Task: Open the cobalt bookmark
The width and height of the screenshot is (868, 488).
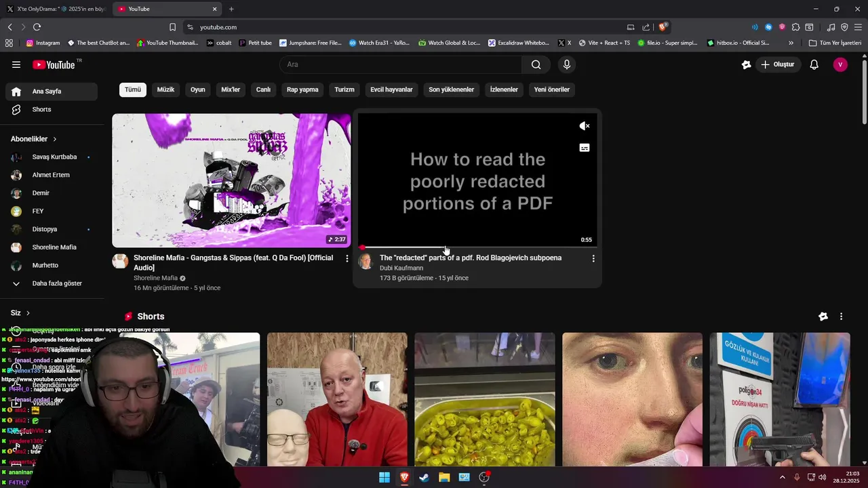Action: point(219,43)
